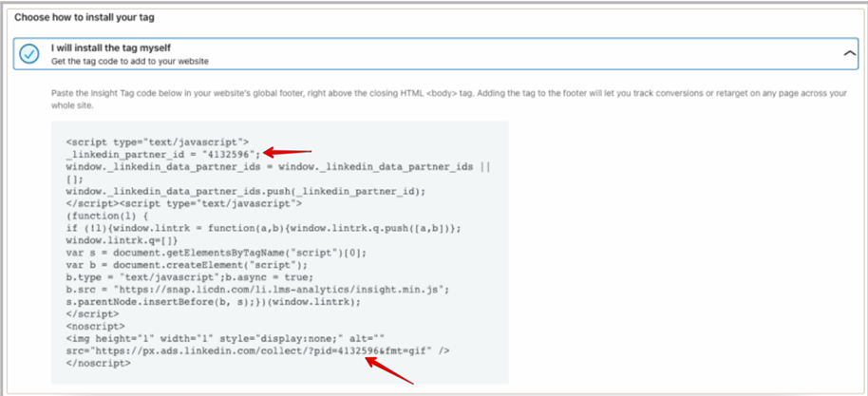The image size is (868, 396).
Task: Click "Get the tag code to add to your website"
Action: (130, 62)
